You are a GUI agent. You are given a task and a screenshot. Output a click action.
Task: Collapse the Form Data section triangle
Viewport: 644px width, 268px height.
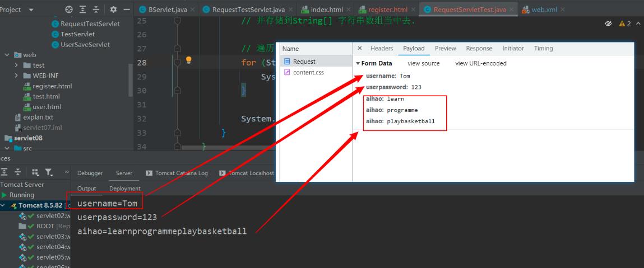coord(358,64)
